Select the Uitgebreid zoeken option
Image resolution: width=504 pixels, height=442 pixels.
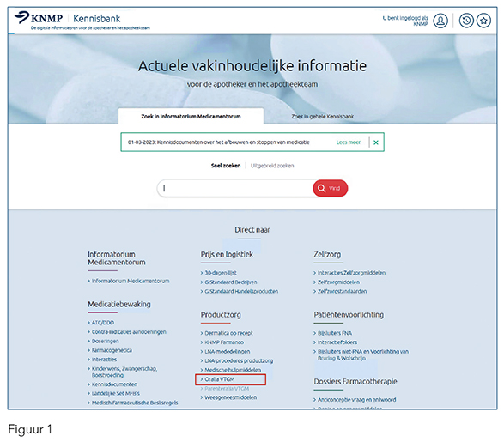pos(272,166)
